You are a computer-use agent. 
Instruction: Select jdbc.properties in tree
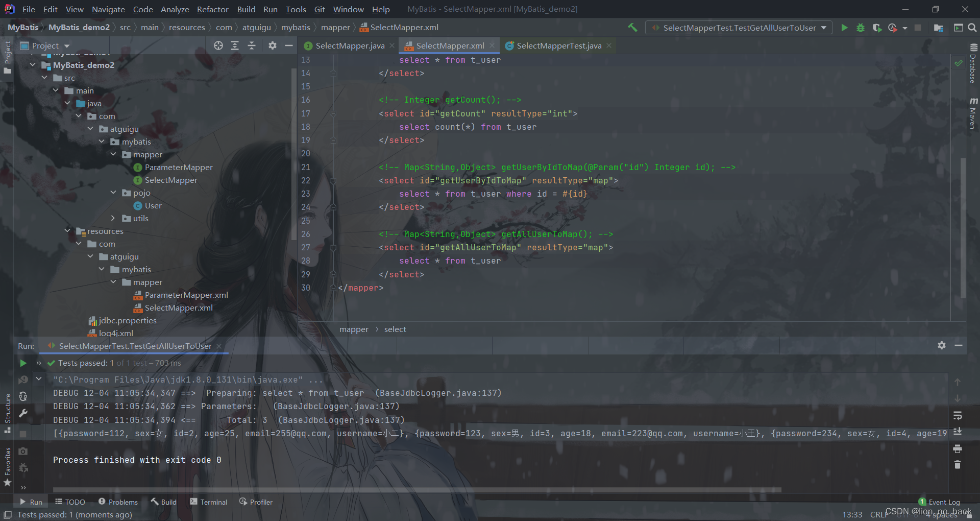(127, 320)
